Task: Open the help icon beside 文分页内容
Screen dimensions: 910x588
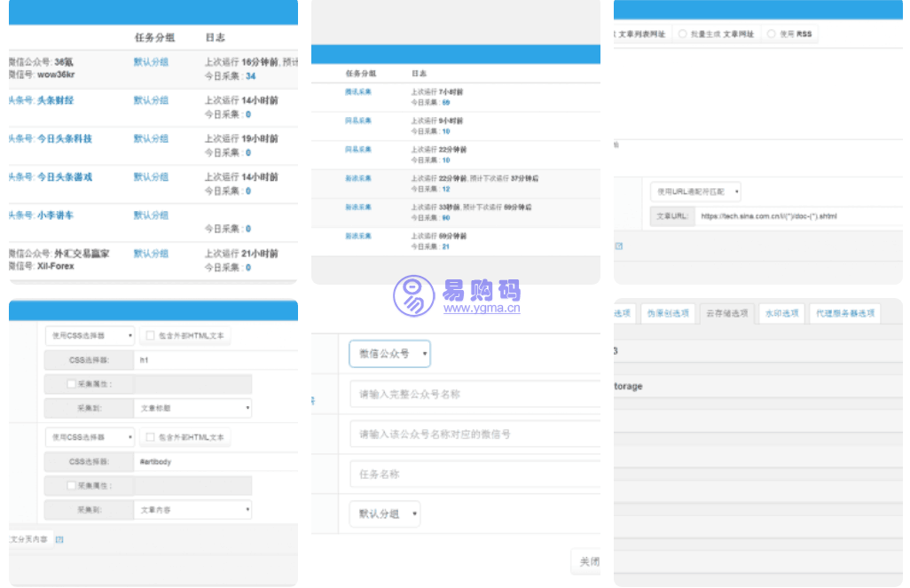Action: 59,538
